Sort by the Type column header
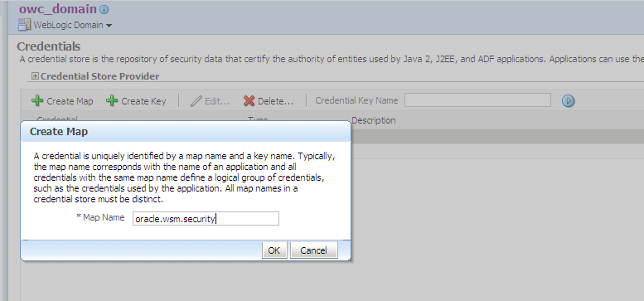This screenshot has height=301, width=644. (258, 119)
